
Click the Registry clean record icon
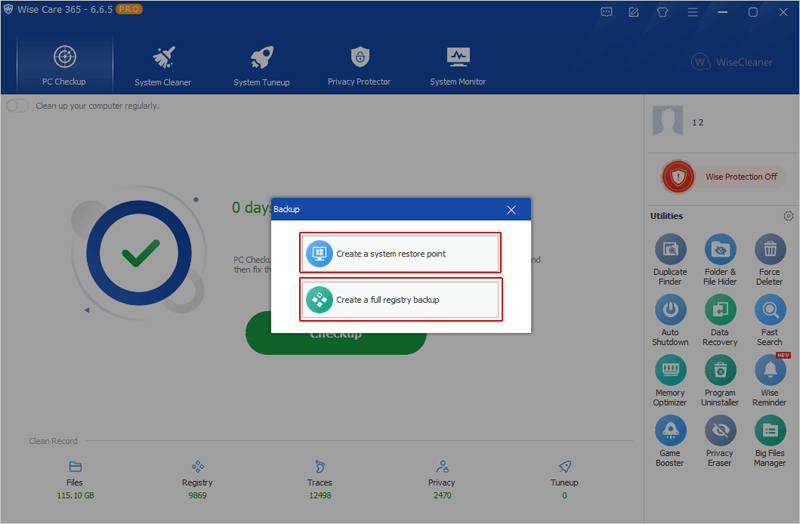click(x=197, y=466)
